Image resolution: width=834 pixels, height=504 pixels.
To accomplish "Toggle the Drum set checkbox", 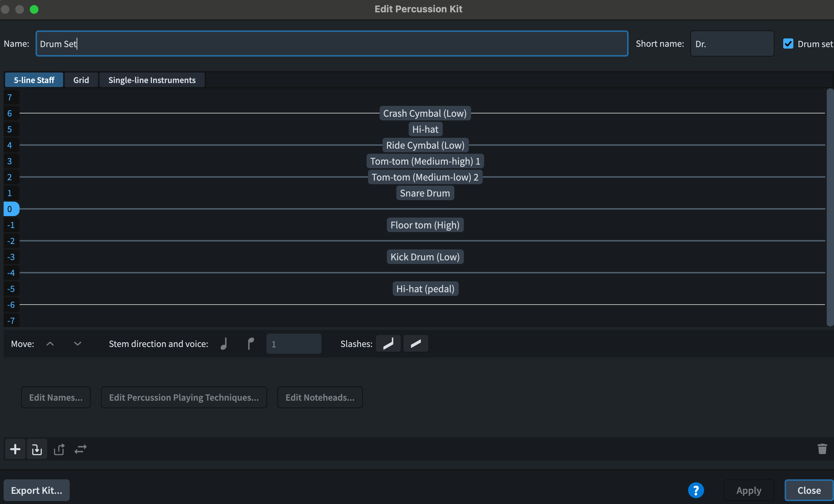I will (x=788, y=44).
